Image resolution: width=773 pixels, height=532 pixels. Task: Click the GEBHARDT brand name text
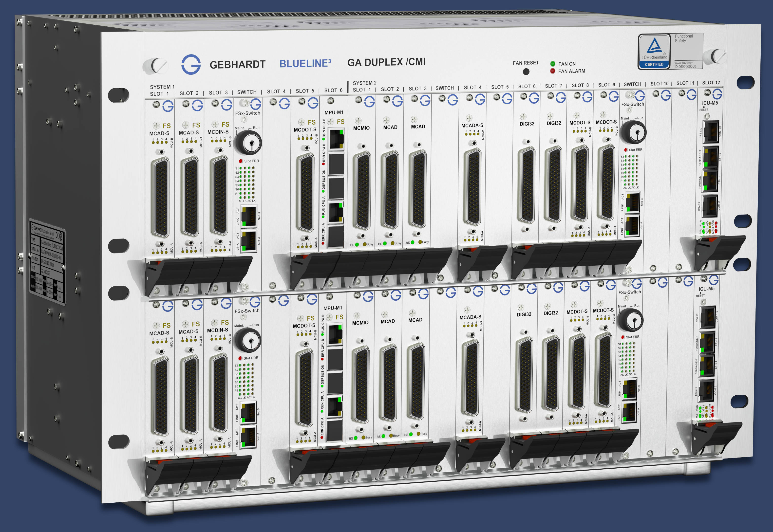[x=237, y=64]
